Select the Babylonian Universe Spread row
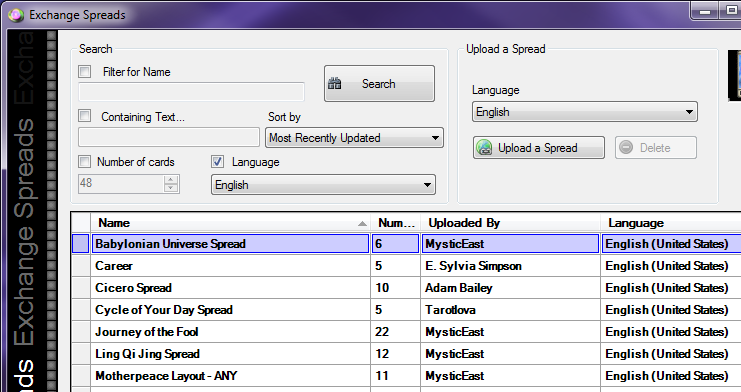This screenshot has height=392, width=741. pyautogui.click(x=406, y=244)
